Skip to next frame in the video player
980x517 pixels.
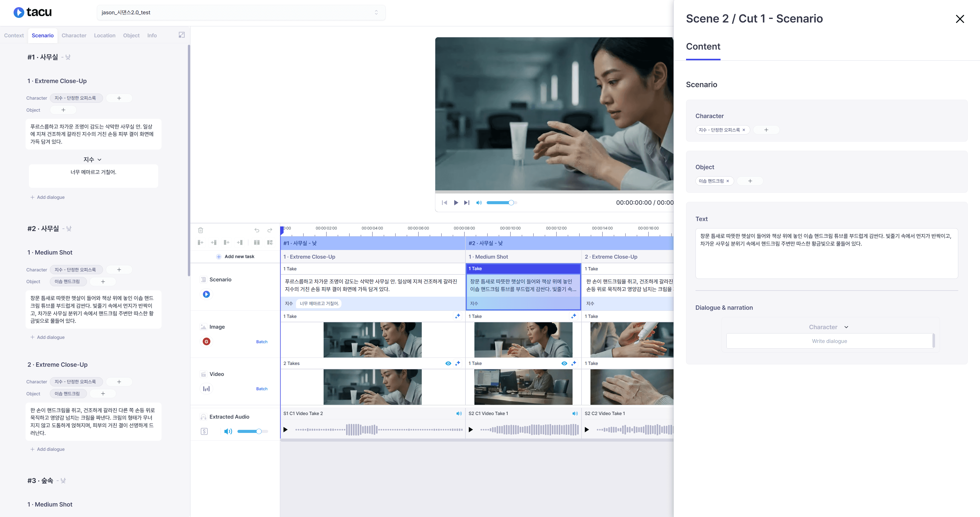click(467, 203)
